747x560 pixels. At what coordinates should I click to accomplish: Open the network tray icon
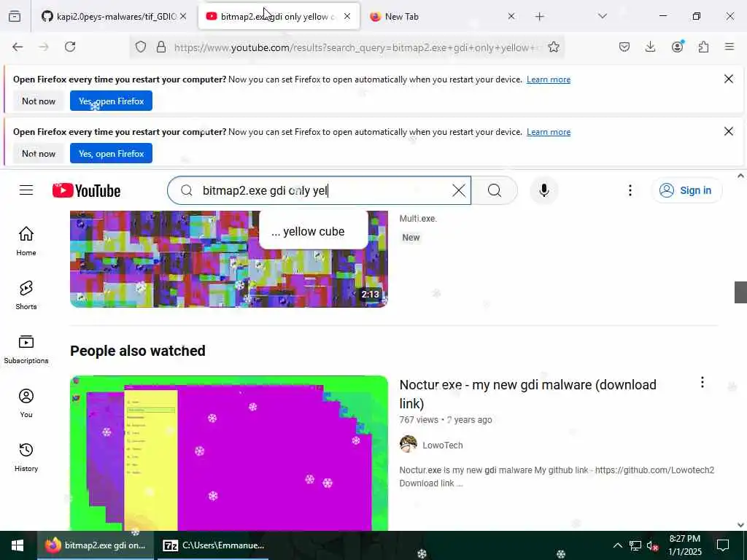click(635, 545)
